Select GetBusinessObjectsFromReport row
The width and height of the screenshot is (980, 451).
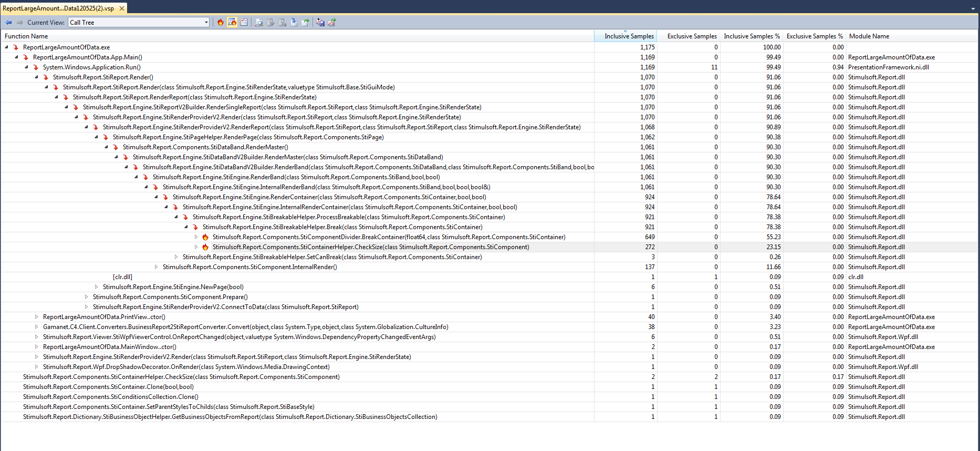(x=489, y=417)
